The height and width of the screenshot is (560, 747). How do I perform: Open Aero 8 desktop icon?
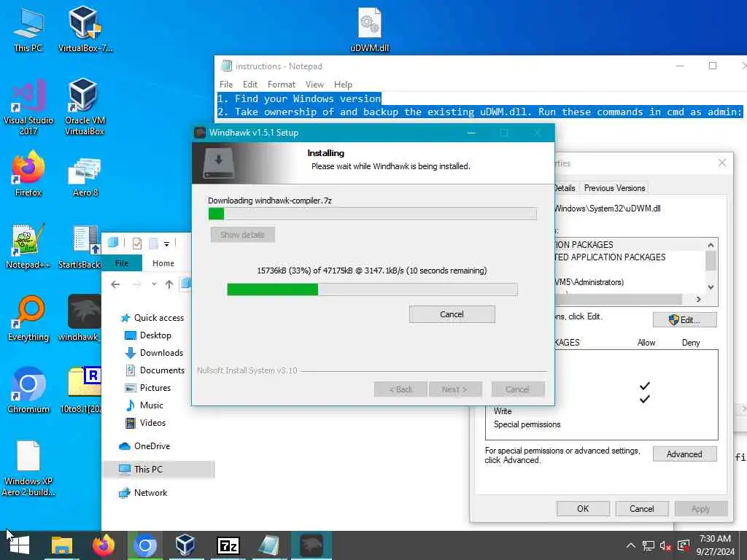85,177
